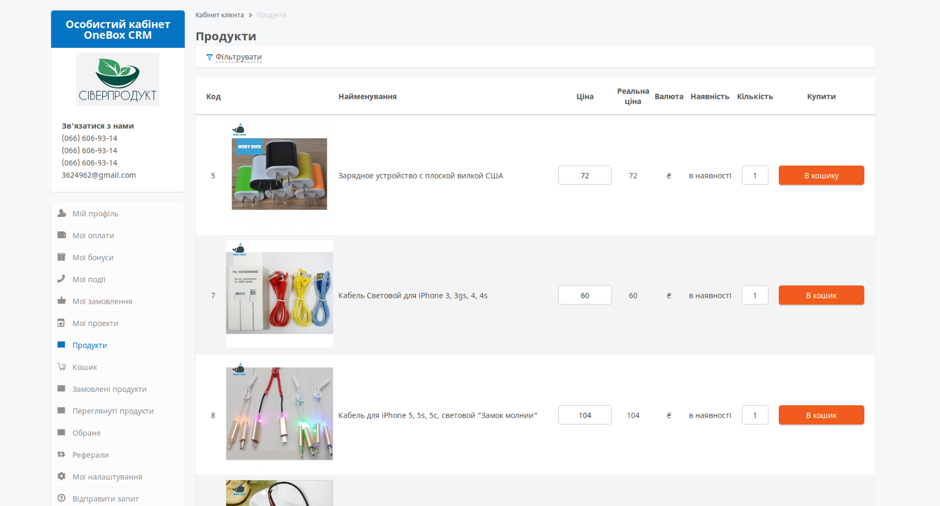
Task: Open Відправити запит form
Action: [x=106, y=499]
